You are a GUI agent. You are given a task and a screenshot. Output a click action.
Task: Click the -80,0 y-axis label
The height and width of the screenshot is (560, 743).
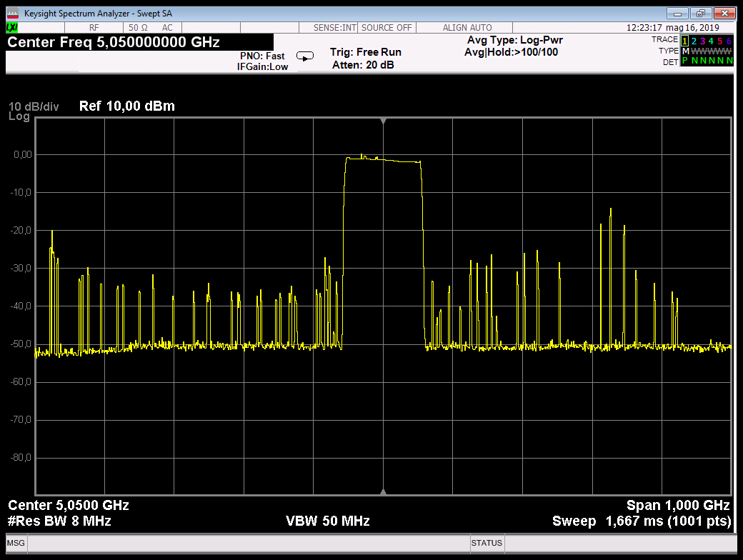pyautogui.click(x=21, y=458)
